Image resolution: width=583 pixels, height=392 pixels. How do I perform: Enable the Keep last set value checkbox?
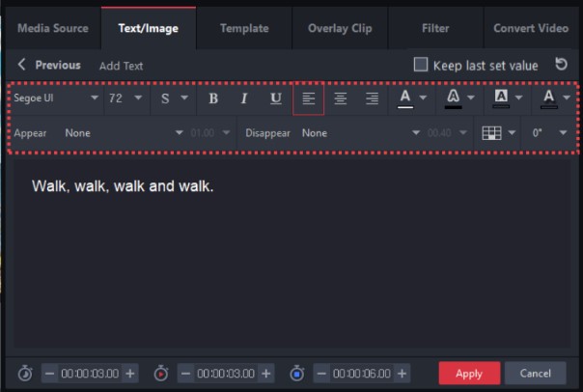pos(420,66)
